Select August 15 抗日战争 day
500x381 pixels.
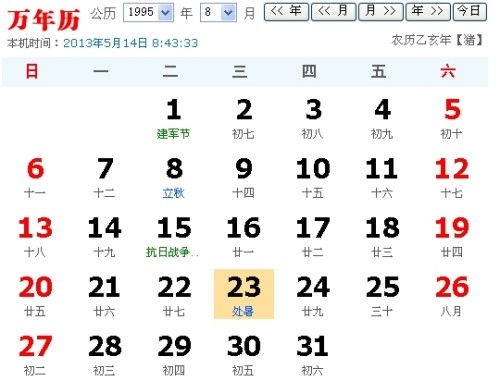[174, 237]
